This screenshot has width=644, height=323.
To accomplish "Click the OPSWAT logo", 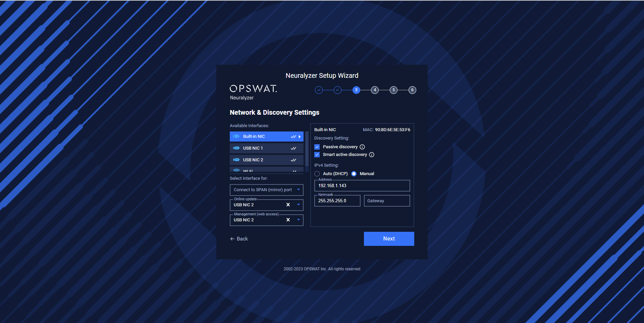I will (253, 89).
